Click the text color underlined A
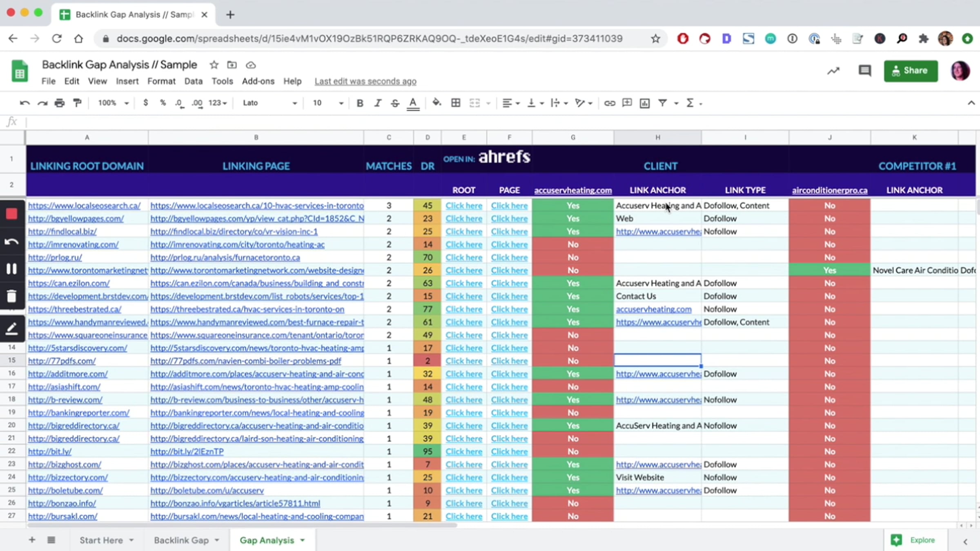Viewport: 980px width, 551px height. (x=413, y=103)
